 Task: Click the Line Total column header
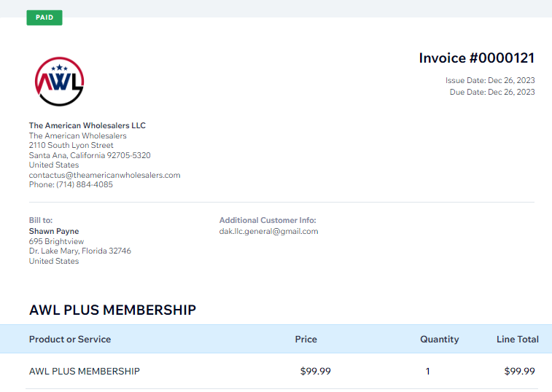click(518, 340)
